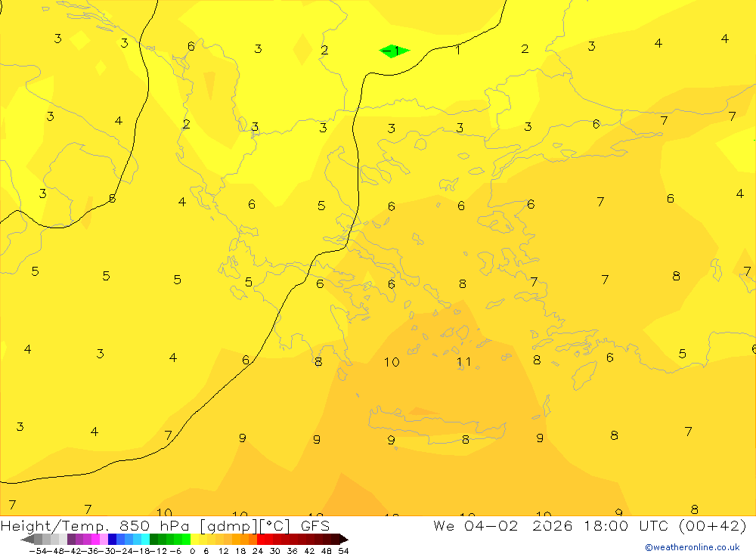Click the 10 value left of 11
Screen dimensions: 756x554
(x=392, y=362)
